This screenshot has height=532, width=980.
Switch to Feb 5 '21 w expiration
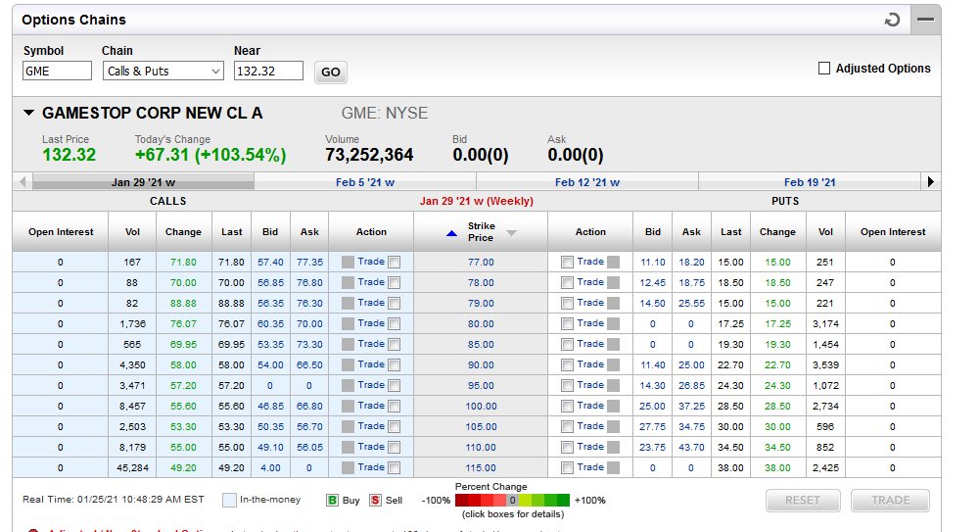pos(365,182)
